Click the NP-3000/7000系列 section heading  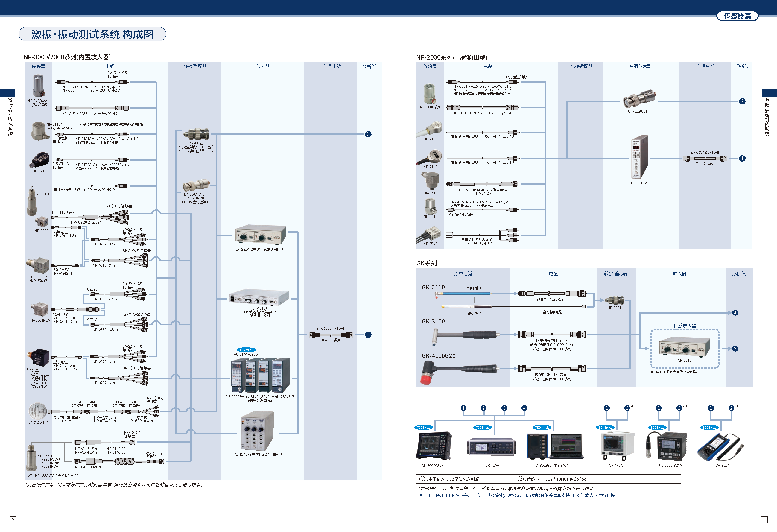[67, 57]
